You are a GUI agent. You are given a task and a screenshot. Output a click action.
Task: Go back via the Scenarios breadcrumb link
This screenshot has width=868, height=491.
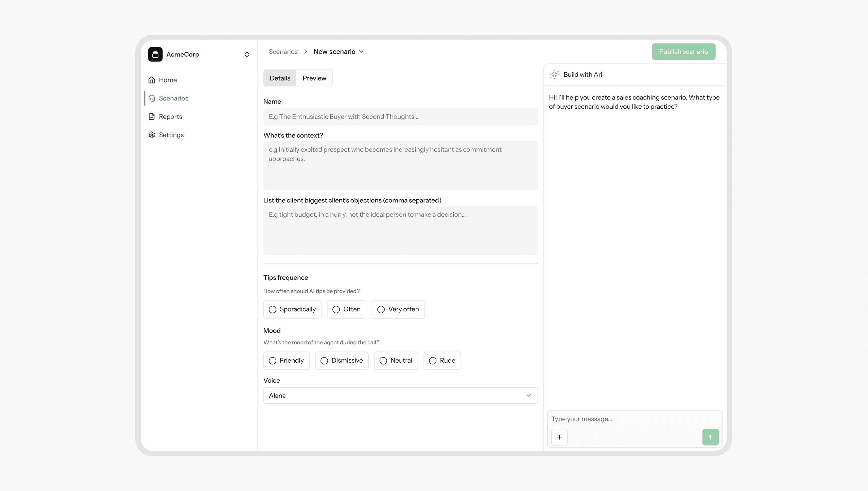(x=283, y=52)
